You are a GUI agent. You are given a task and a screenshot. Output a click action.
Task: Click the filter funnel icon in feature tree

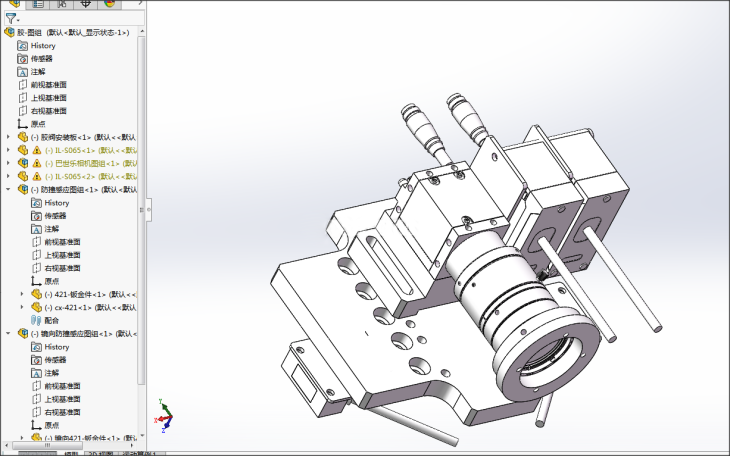point(10,19)
